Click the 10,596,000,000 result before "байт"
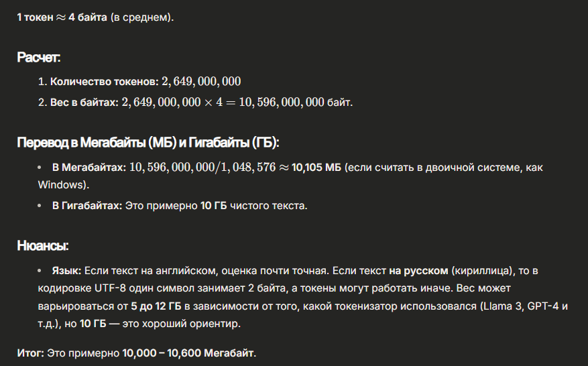Image resolution: width=588 pixels, height=366 pixels. (x=281, y=103)
